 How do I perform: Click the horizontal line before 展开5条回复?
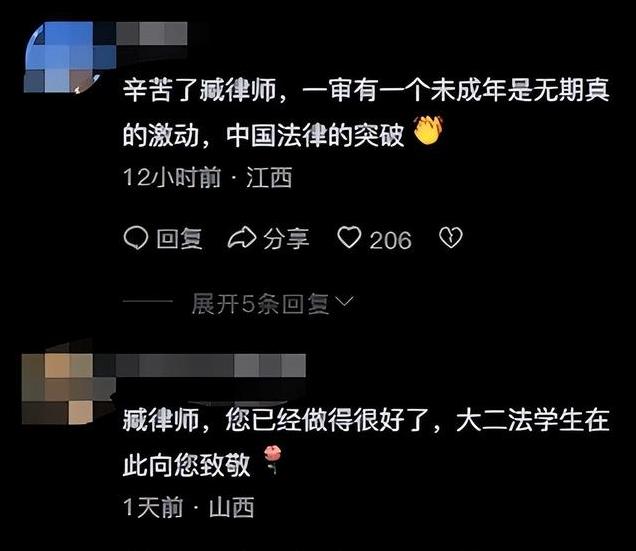pyautogui.click(x=148, y=301)
